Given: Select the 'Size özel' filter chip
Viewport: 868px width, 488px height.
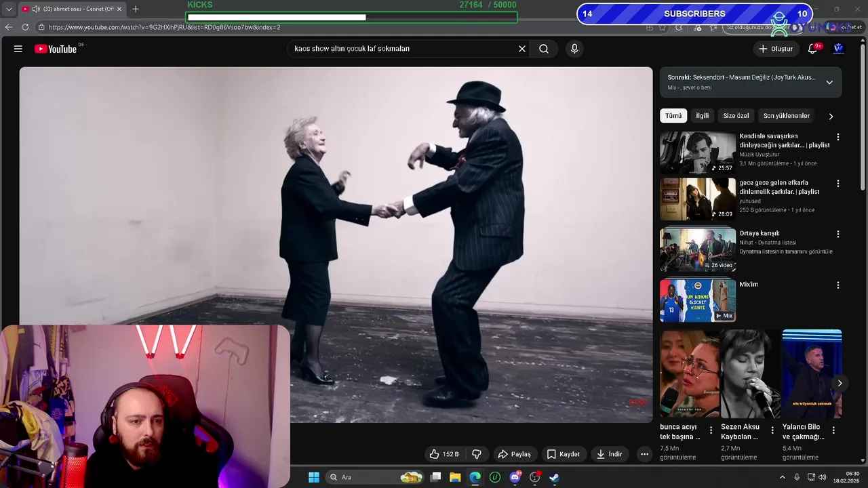Looking at the screenshot, I should tap(736, 116).
